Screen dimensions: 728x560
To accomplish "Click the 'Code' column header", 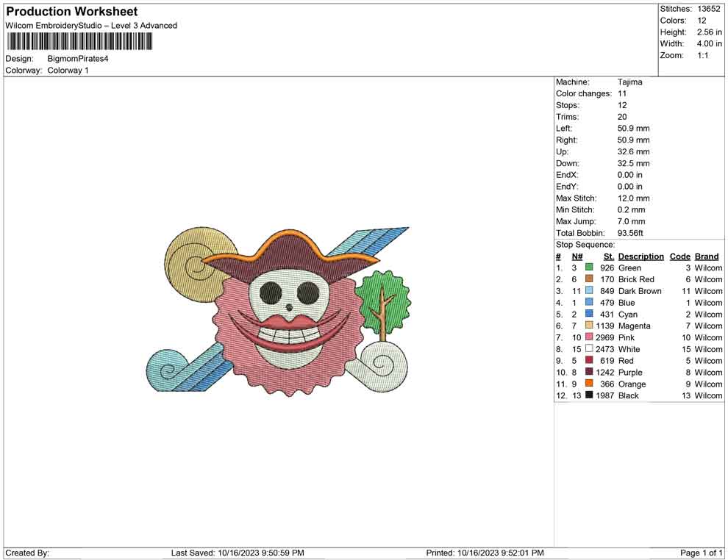I will (679, 256).
